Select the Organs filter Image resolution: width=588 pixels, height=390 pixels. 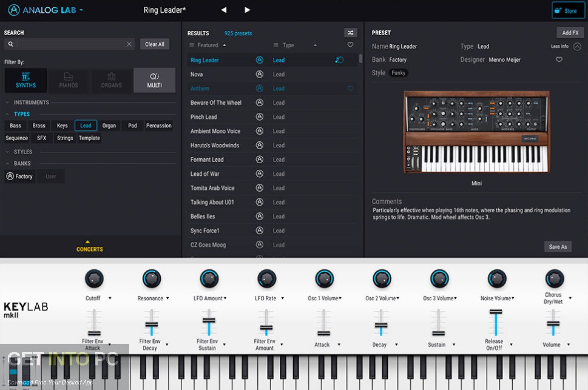point(112,80)
